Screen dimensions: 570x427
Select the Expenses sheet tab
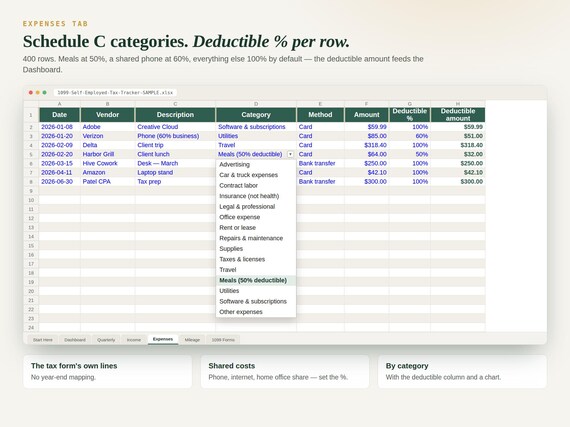(163, 339)
